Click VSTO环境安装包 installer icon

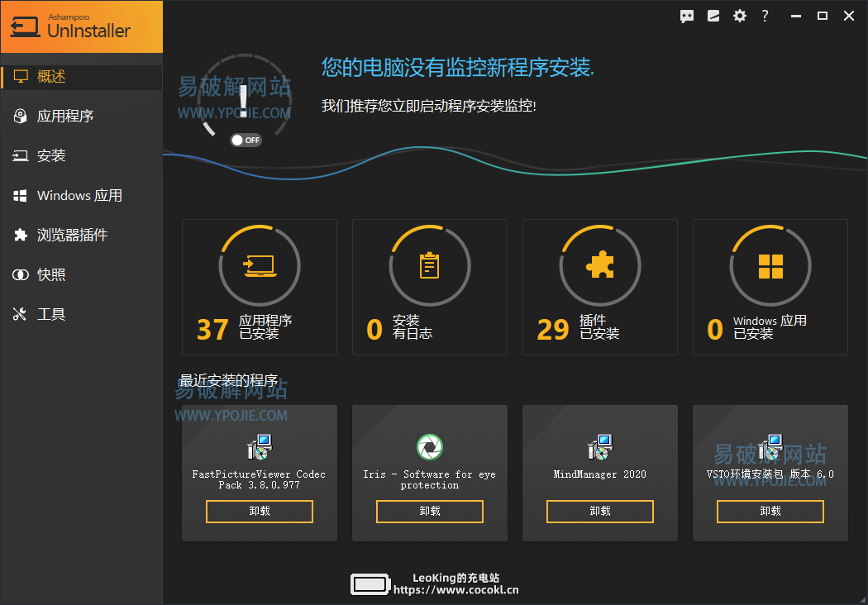(x=770, y=447)
